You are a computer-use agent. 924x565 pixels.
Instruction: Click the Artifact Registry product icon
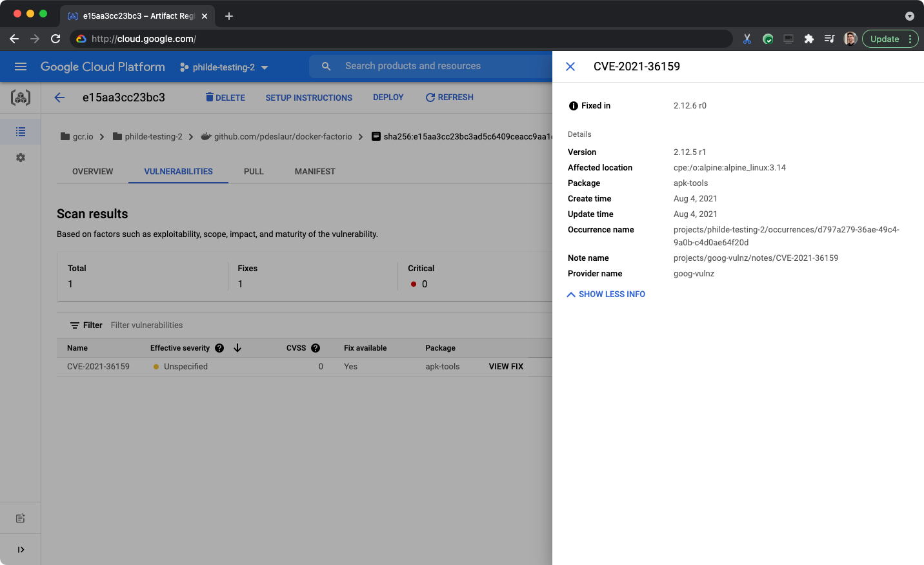tap(21, 98)
